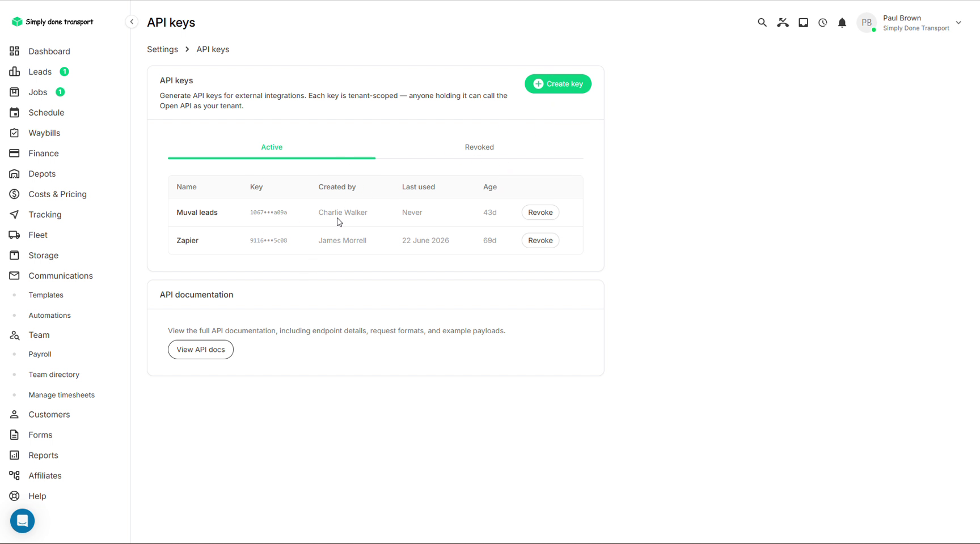This screenshot has height=544, width=980.
Task: Click the Create key button
Action: [x=557, y=84]
